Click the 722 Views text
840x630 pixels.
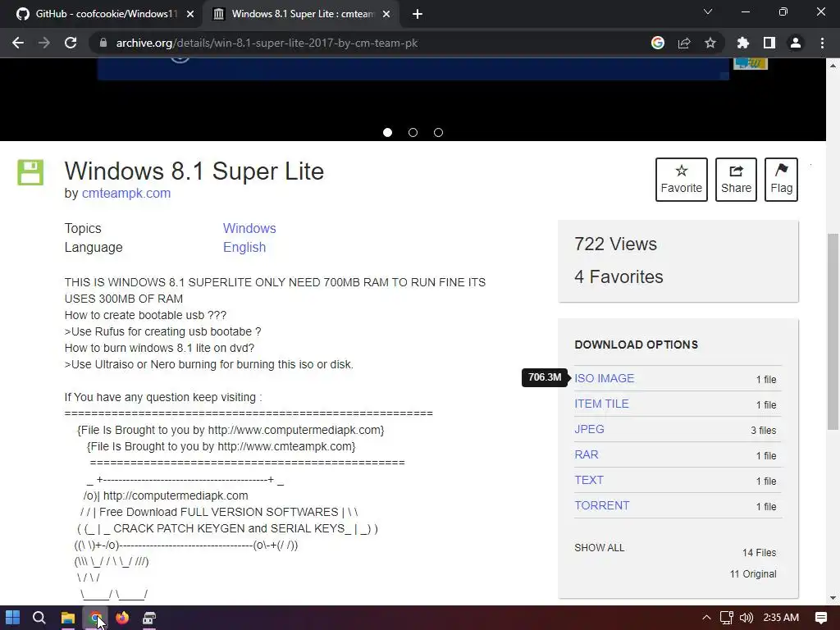615,244
